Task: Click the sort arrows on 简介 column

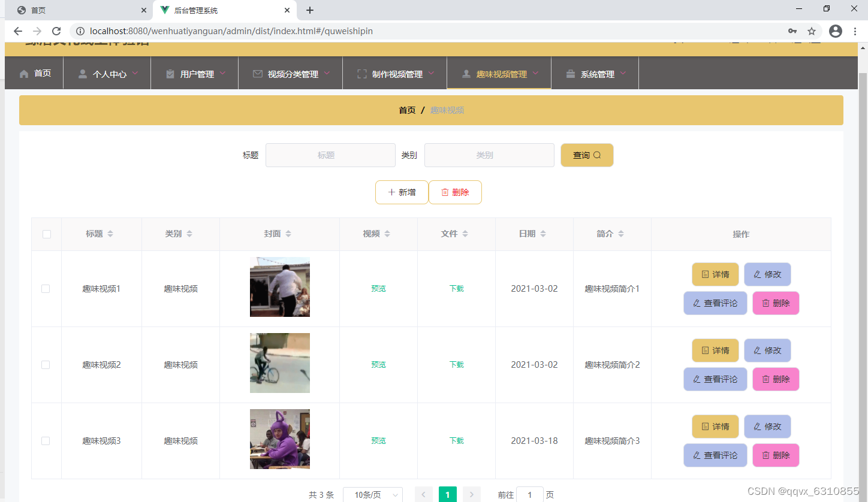Action: pyautogui.click(x=621, y=234)
